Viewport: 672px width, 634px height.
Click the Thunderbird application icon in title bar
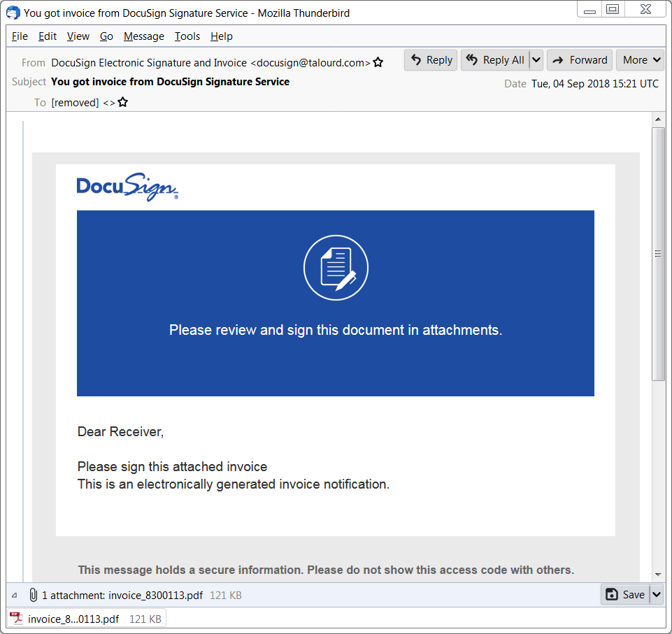[13, 13]
